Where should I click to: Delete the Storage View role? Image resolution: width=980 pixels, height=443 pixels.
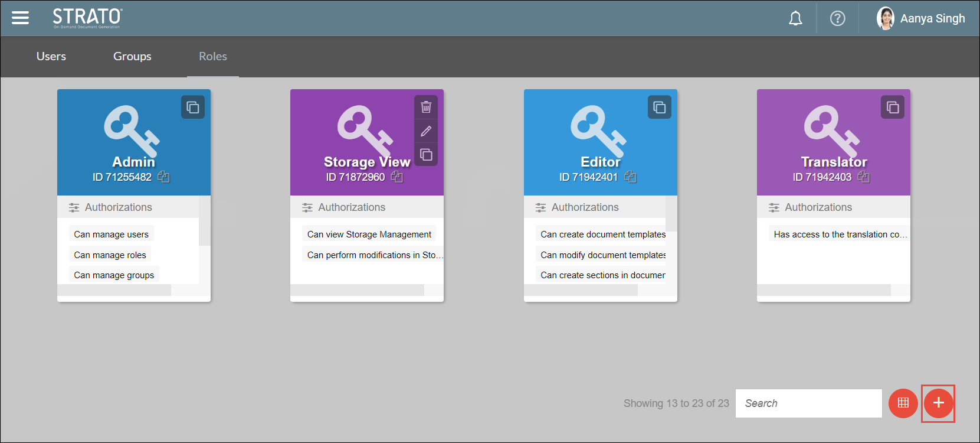tap(426, 108)
